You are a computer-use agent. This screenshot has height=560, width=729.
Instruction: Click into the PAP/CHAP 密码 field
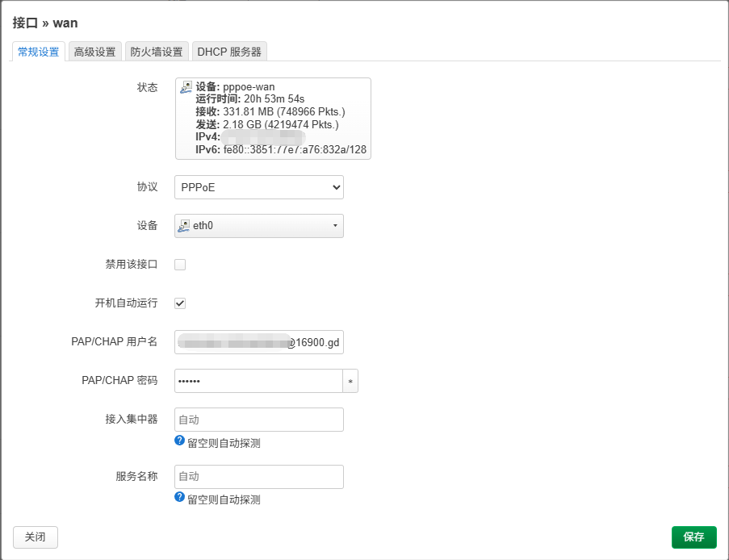point(258,381)
